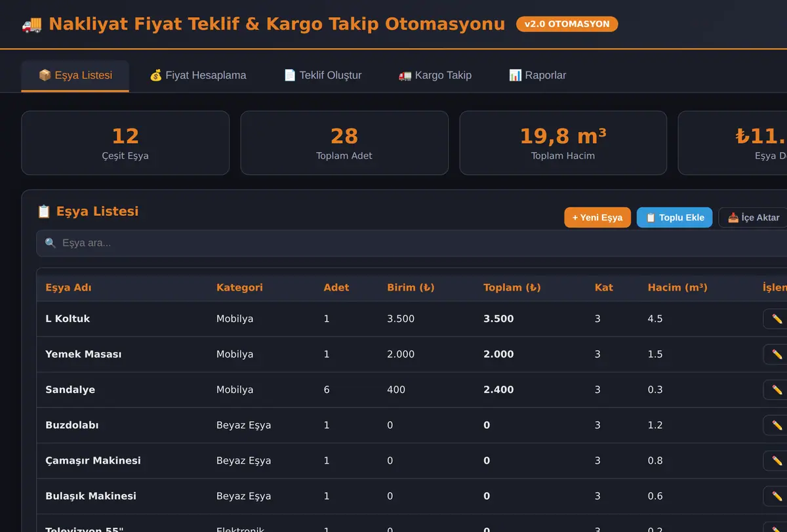Click the 3.500 unit price of L Koltuk
787x532 pixels.
point(401,319)
